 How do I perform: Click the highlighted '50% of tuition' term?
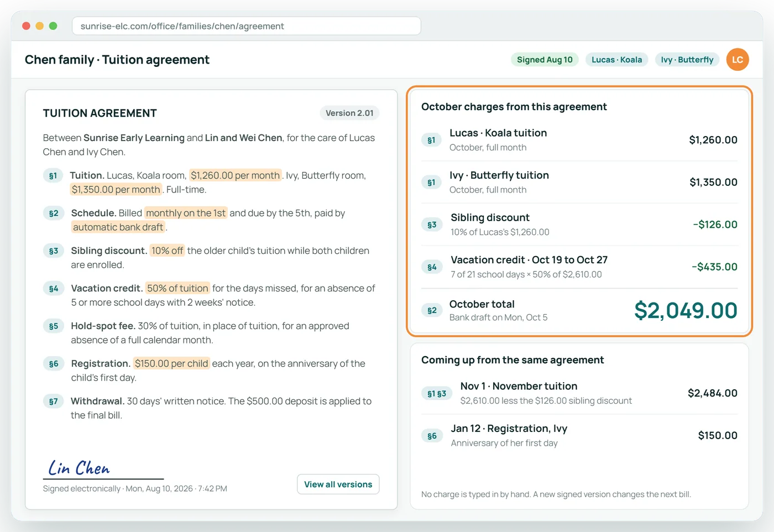pos(177,289)
